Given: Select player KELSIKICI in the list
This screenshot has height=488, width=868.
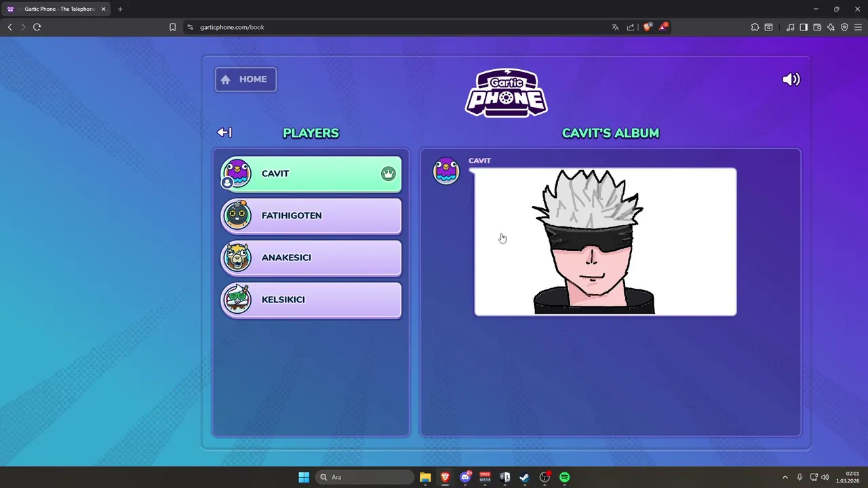Looking at the screenshot, I should (311, 300).
